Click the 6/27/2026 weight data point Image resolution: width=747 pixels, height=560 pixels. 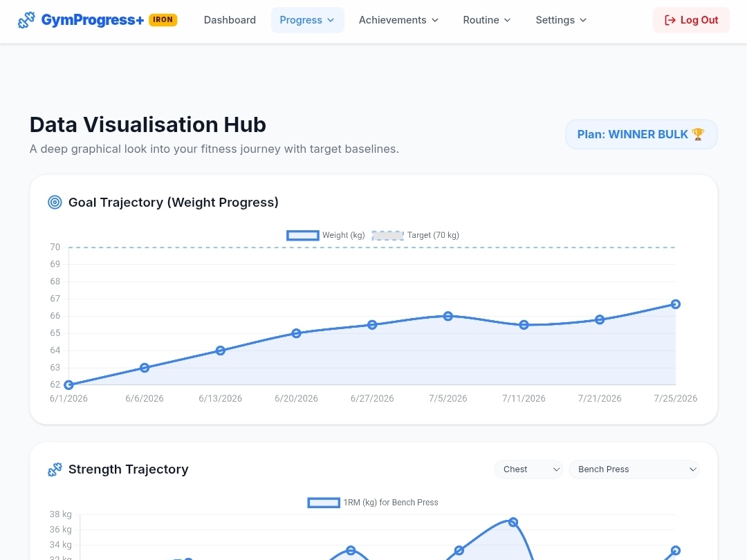point(373,325)
